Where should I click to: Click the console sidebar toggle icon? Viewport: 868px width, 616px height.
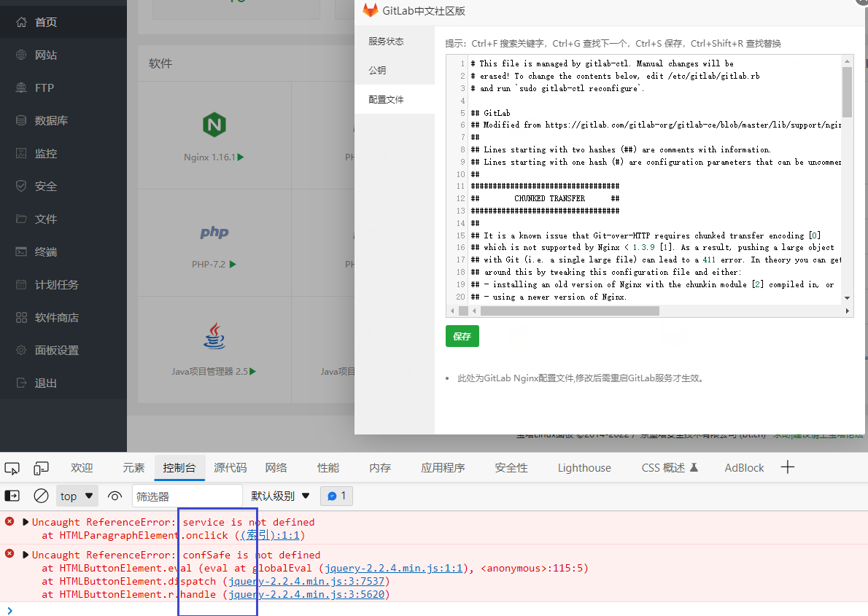point(12,496)
